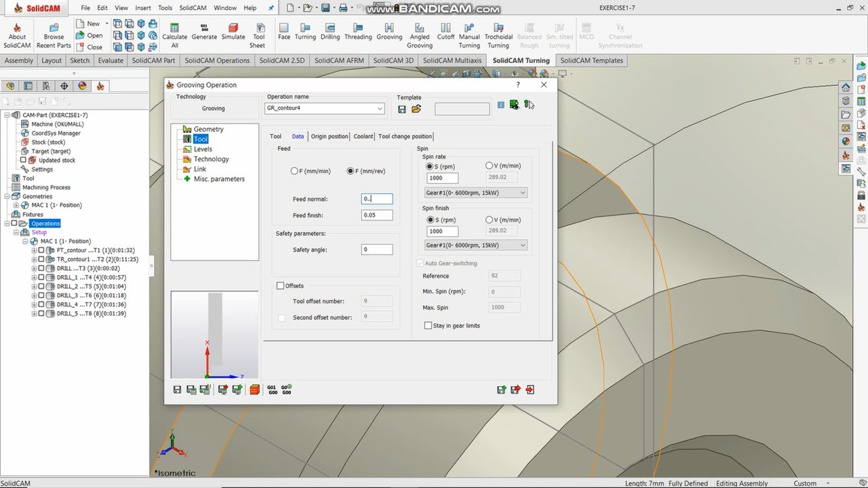Image resolution: width=868 pixels, height=488 pixels.
Task: Select V (m/min) under Spin rate
Action: point(490,165)
